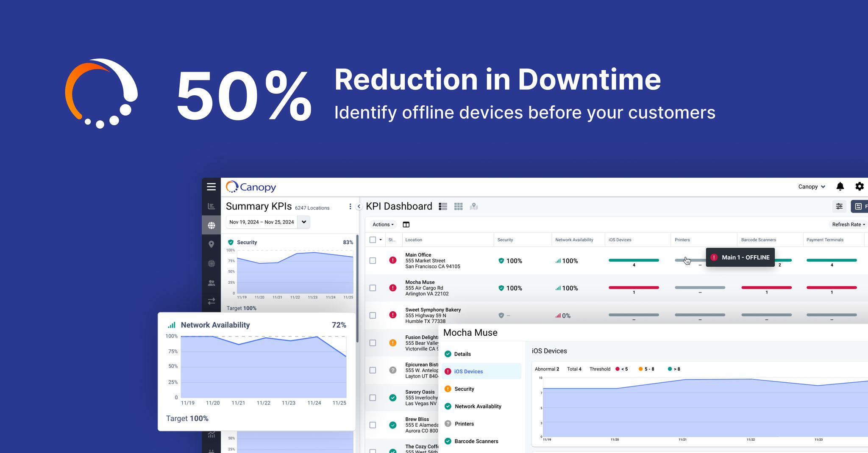Open notifications bell
Image resolution: width=868 pixels, height=453 pixels.
840,186
